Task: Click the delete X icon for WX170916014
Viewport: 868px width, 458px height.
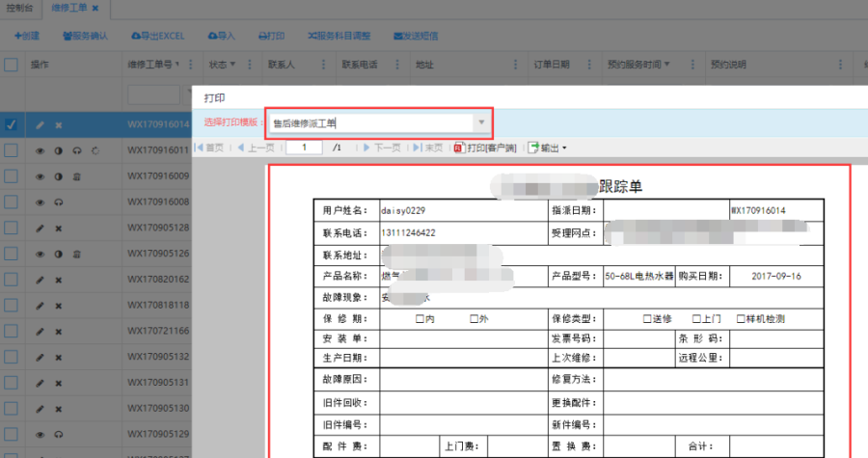Action: coord(58,125)
